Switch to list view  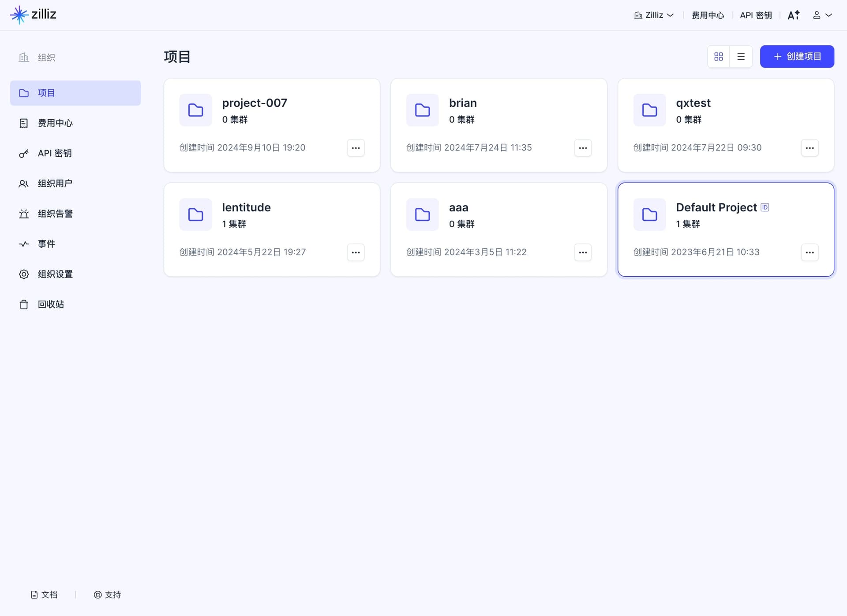pos(741,56)
